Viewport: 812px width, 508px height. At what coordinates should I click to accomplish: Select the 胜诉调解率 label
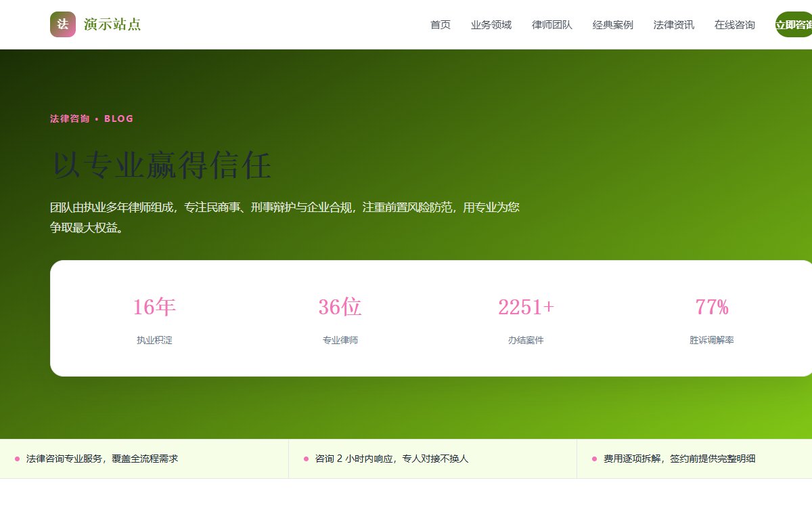click(712, 340)
